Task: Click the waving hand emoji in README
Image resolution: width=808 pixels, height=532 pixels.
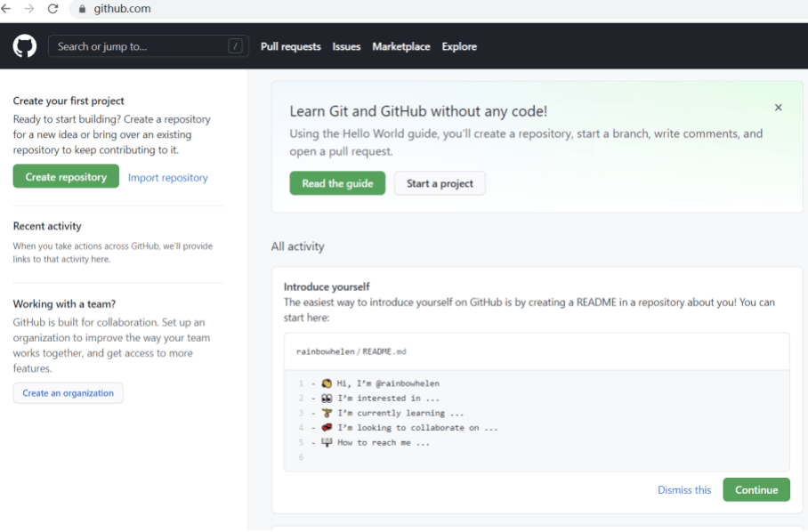Action: click(x=327, y=383)
